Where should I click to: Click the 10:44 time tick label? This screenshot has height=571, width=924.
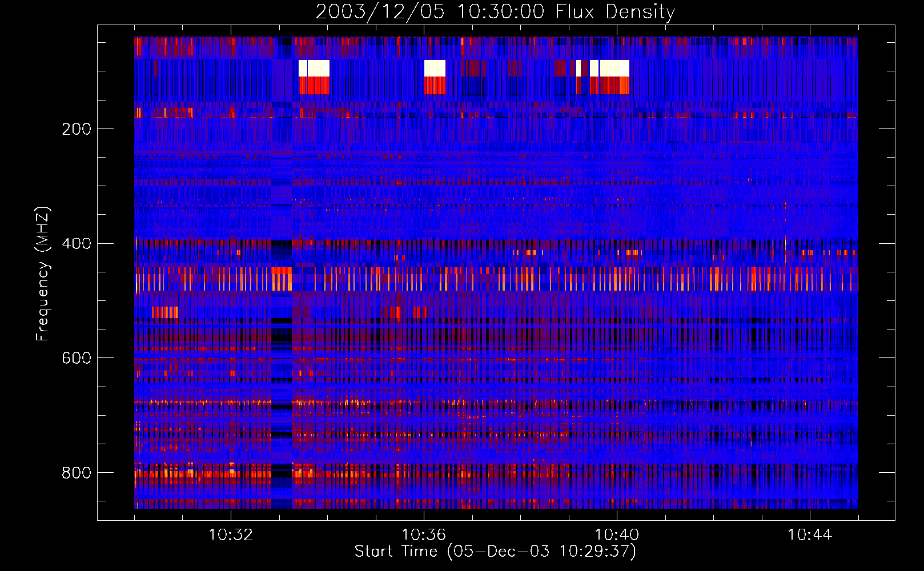coord(810,535)
